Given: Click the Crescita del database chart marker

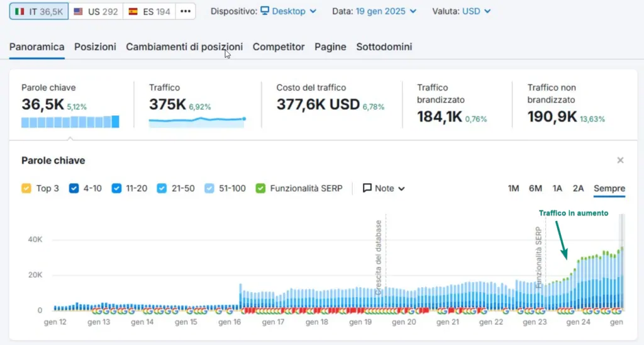Looking at the screenshot, I should point(379,258).
